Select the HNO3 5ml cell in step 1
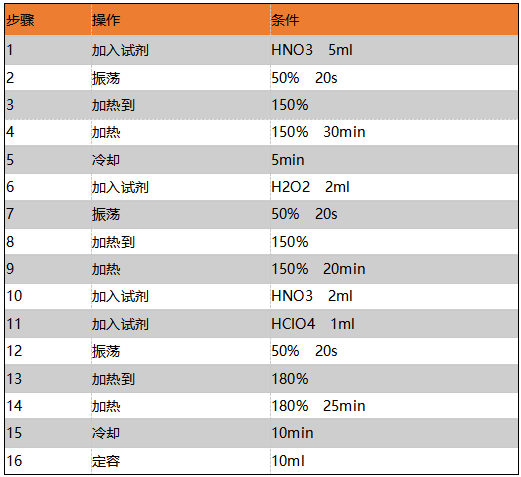The width and height of the screenshot is (521, 477). tap(394, 50)
